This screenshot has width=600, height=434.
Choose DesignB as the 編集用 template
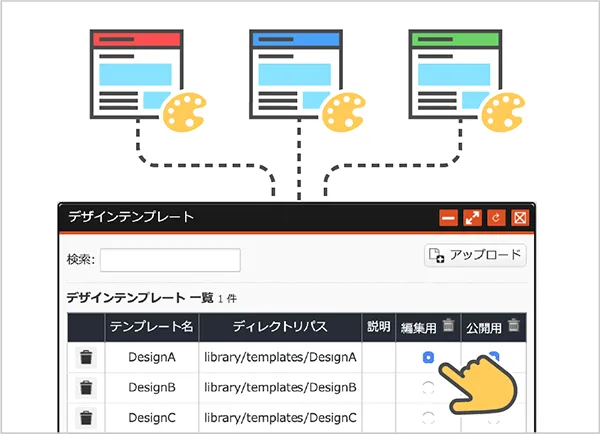[429, 387]
